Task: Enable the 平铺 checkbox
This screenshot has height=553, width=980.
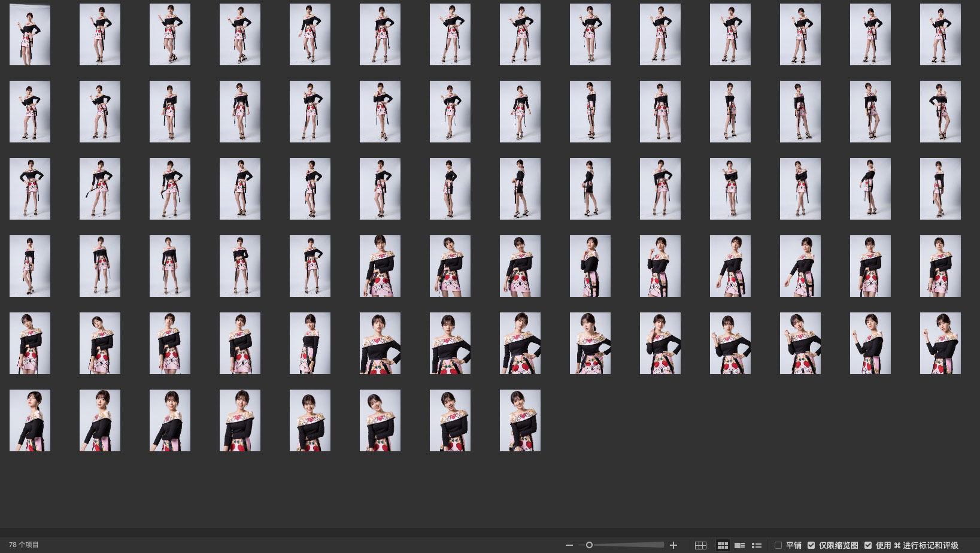Action: [778, 545]
